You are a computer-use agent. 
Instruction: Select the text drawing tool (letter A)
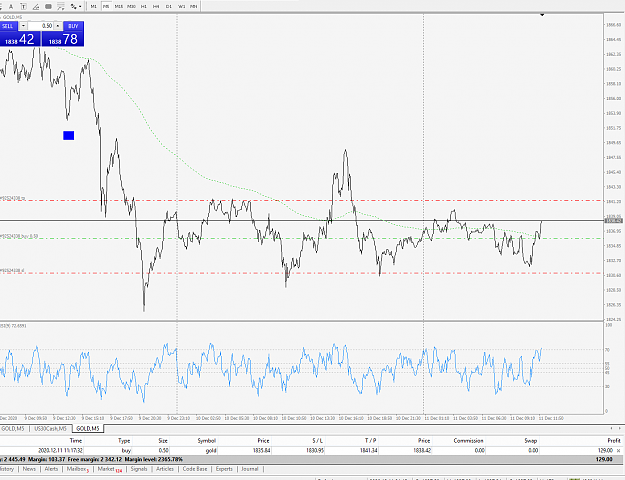[11, 6]
